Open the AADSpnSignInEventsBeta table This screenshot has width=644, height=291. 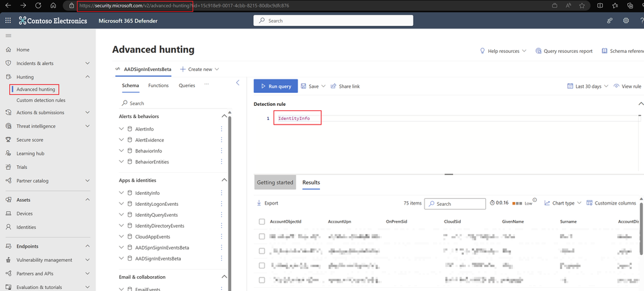pyautogui.click(x=162, y=248)
